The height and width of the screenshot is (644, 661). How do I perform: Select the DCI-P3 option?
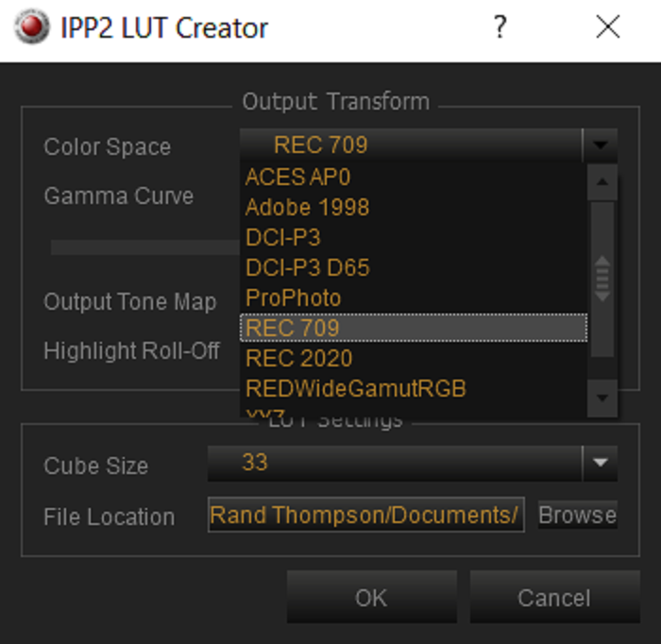(414, 237)
